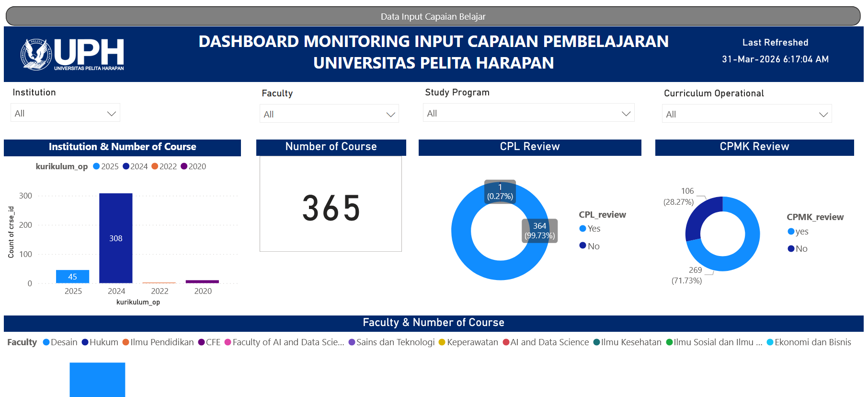Select Faculty of AI and Data Scie... legend item
The width and height of the screenshot is (868, 397).
pyautogui.click(x=285, y=342)
